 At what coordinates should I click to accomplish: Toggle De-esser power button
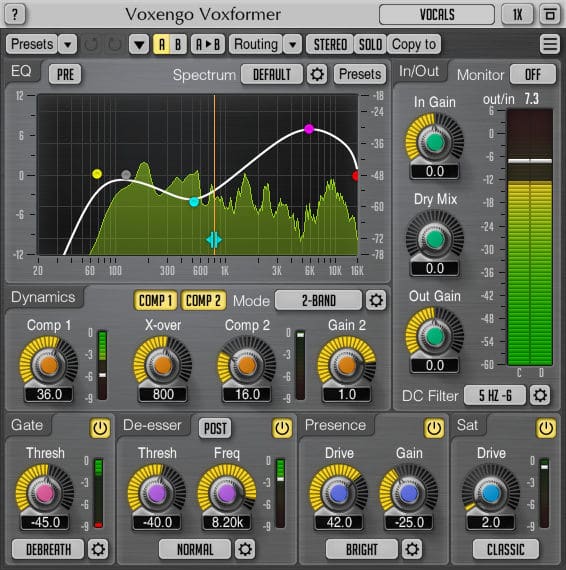pyautogui.click(x=282, y=428)
